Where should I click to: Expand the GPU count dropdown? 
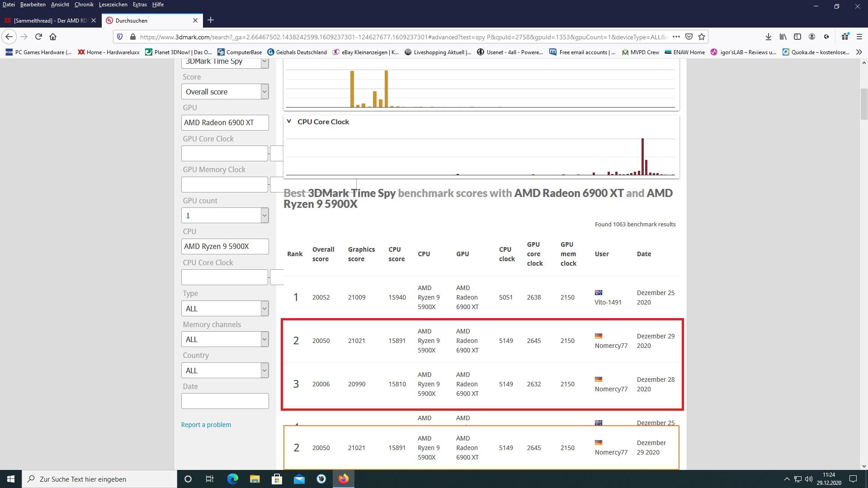coord(225,216)
